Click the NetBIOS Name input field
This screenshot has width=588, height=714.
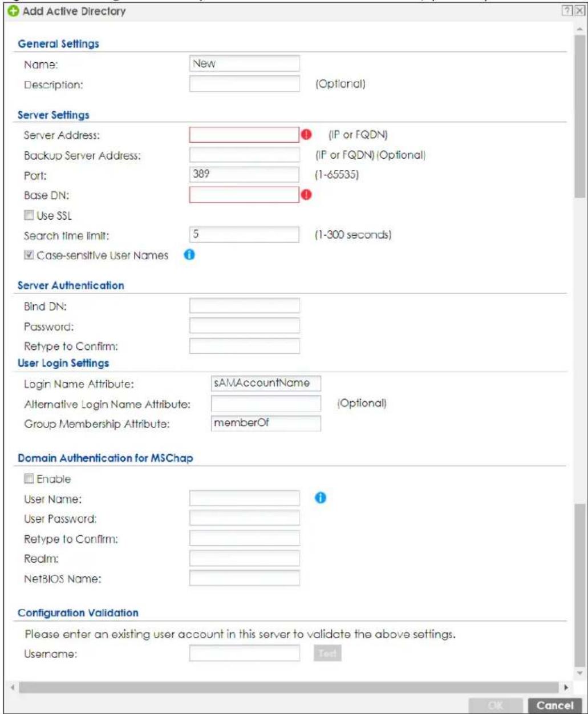click(244, 579)
